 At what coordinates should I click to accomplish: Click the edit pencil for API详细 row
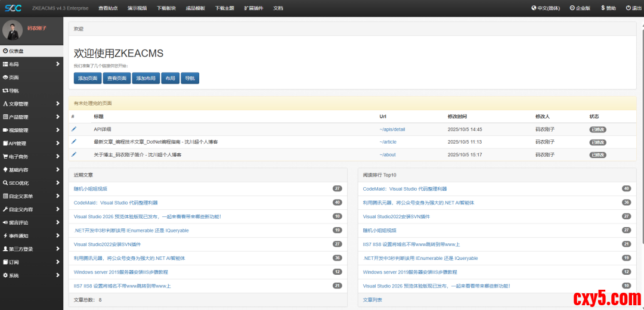tap(74, 129)
